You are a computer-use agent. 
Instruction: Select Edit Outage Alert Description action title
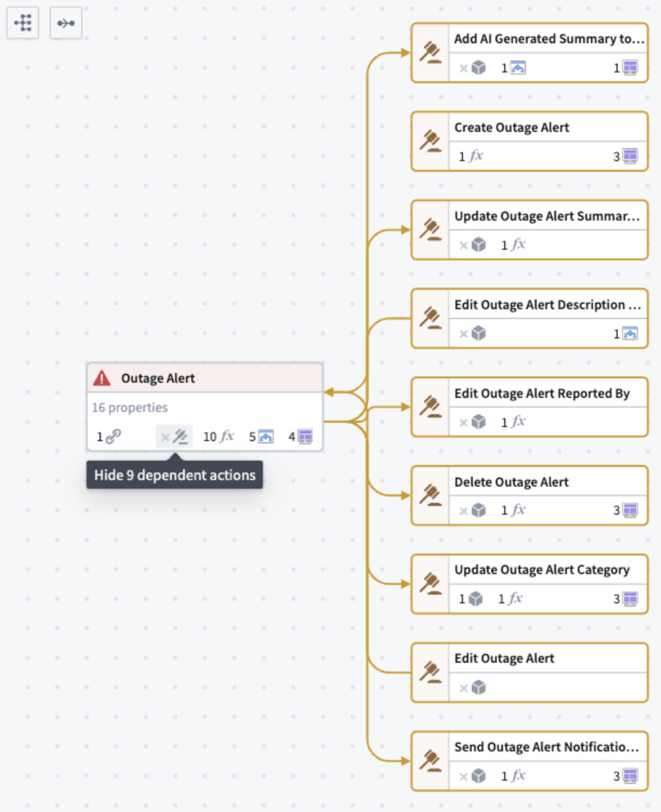point(548,305)
